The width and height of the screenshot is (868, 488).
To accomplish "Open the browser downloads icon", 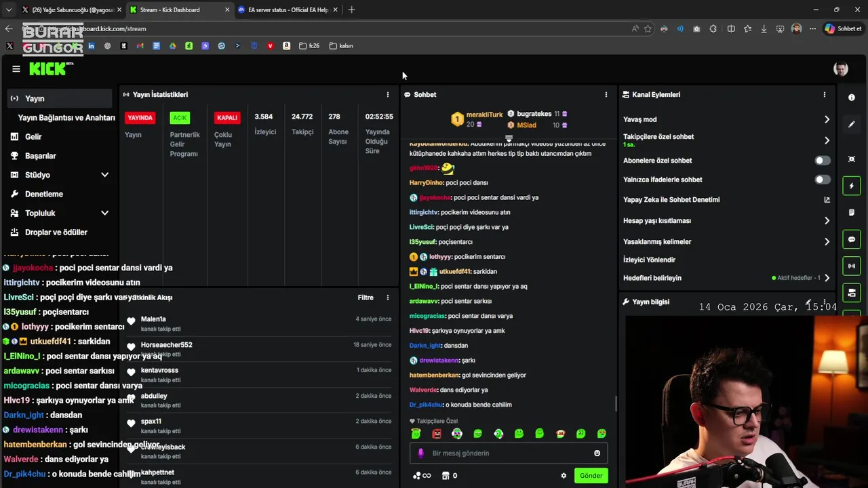I will point(764,28).
